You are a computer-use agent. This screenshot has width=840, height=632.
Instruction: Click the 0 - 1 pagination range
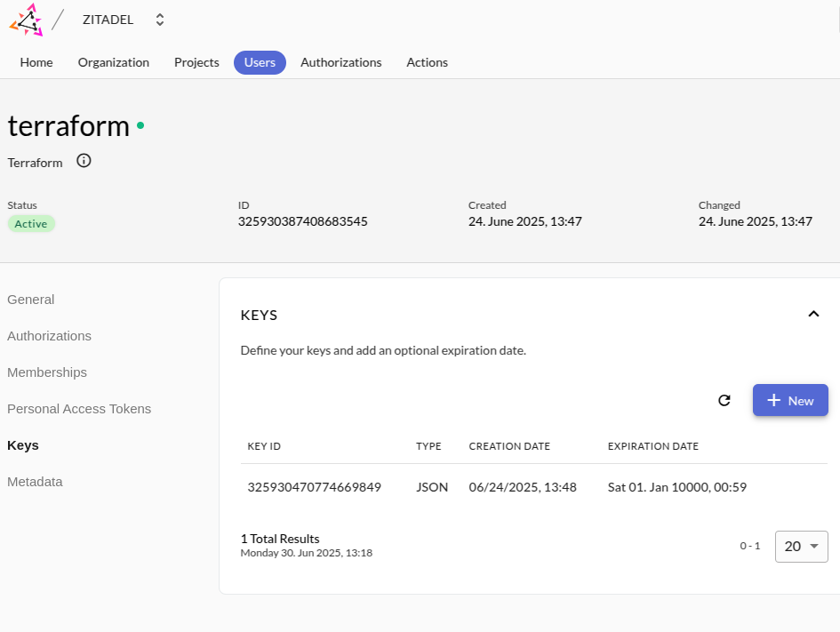pyautogui.click(x=750, y=547)
